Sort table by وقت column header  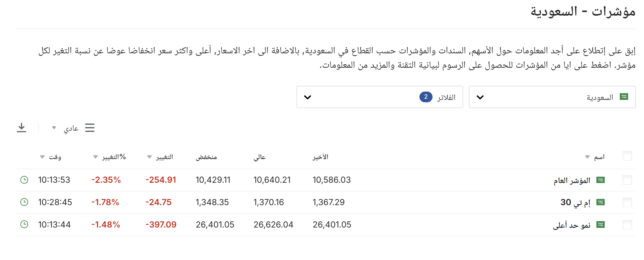tap(51, 157)
